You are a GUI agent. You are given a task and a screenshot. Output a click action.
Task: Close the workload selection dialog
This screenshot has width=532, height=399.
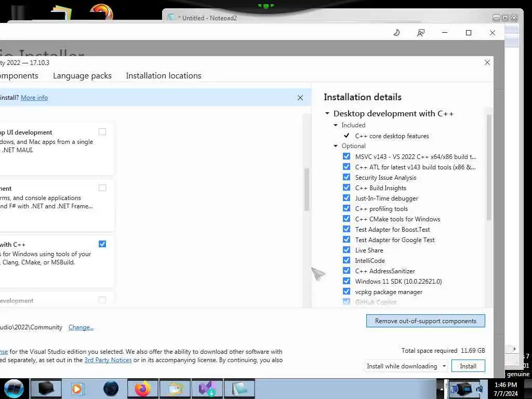487,62
